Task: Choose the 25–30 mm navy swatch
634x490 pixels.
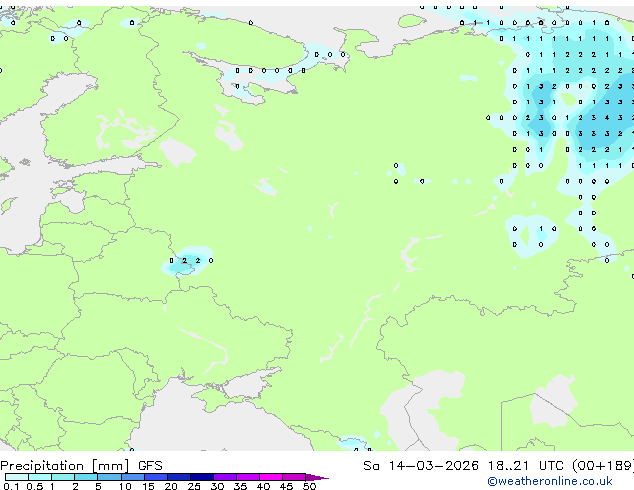Action: (x=201, y=477)
